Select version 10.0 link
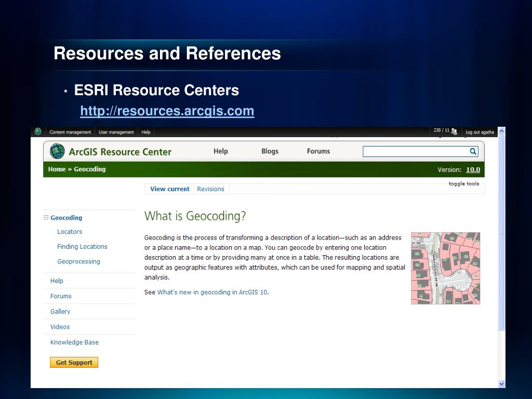 tap(473, 170)
